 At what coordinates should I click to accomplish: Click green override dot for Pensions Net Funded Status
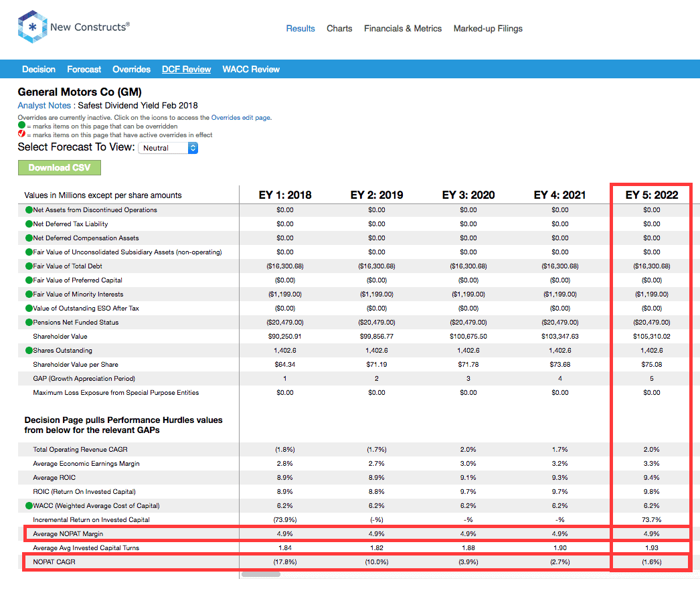point(29,323)
